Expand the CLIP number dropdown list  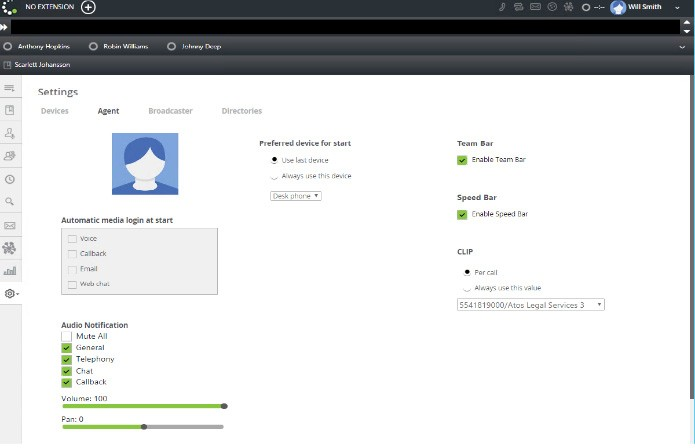530,304
